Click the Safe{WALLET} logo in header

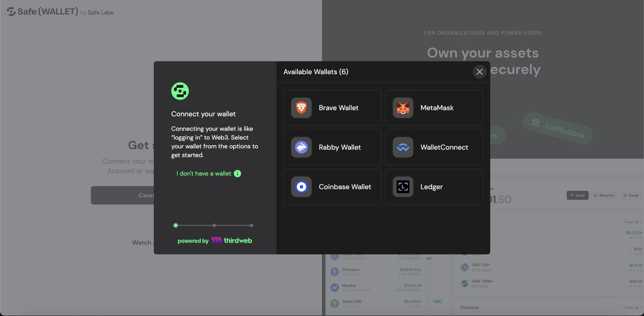point(42,12)
